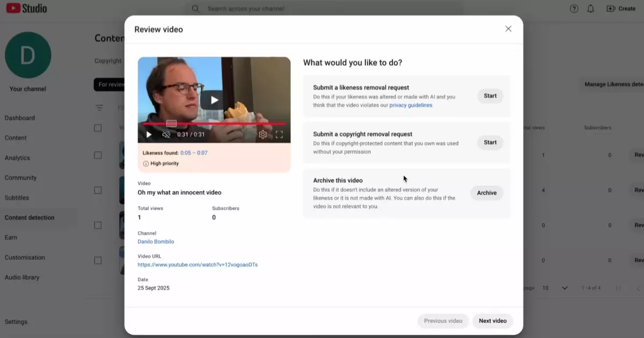This screenshot has height=338, width=644.
Task: Check the second video's row checkbox
Action: [x=98, y=190]
